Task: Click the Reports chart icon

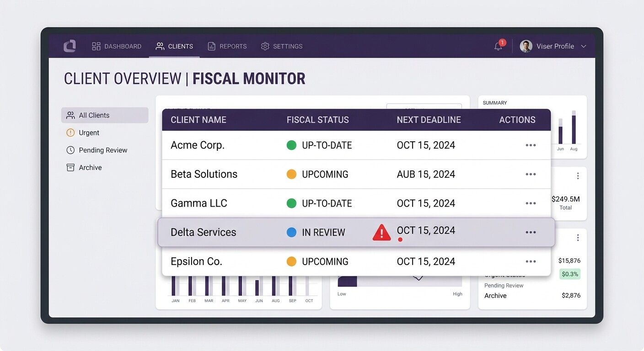Action: coord(211,46)
